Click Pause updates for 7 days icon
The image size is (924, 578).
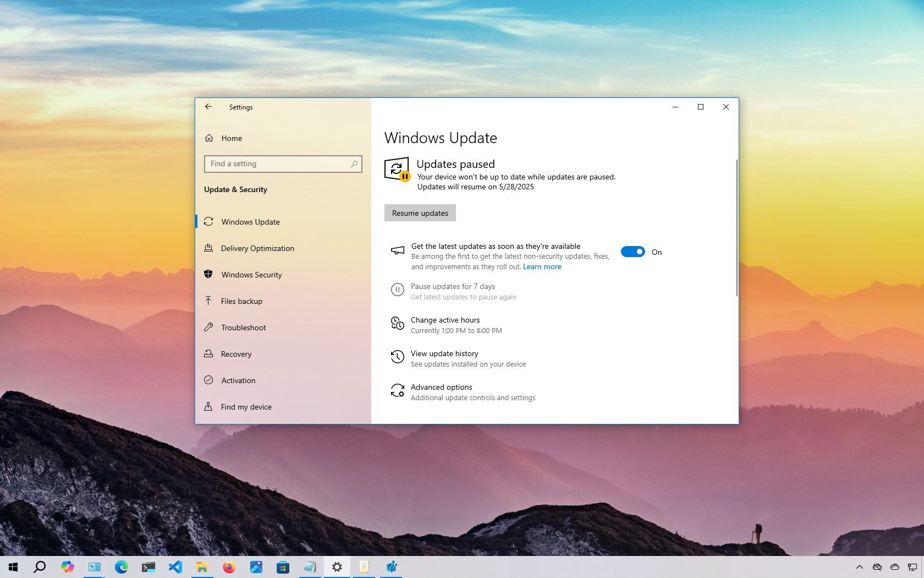click(x=397, y=290)
